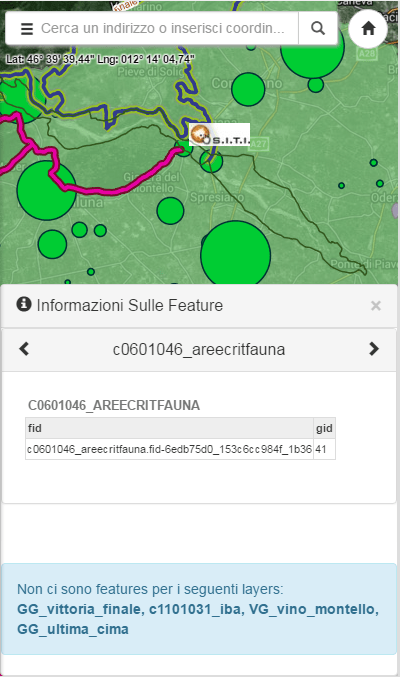Click the largest green circle near Spresiano
400x677 pixels.
236,254
